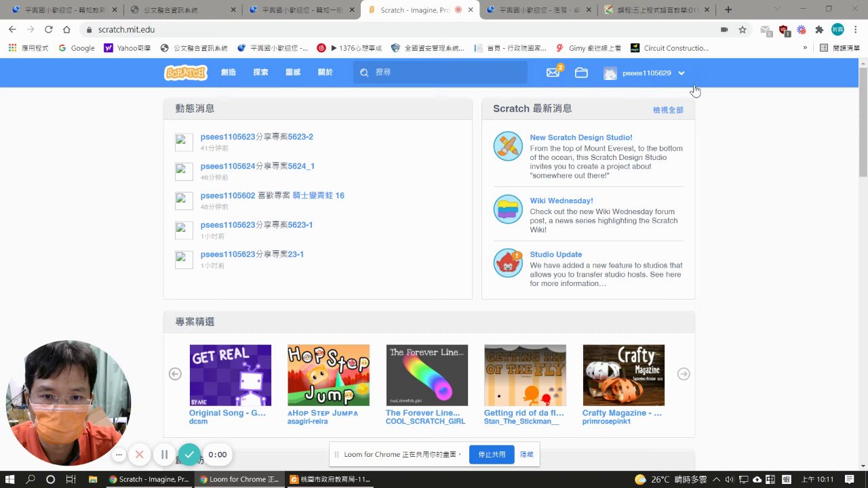
Task: Click the browser home button
Action: coord(66,30)
